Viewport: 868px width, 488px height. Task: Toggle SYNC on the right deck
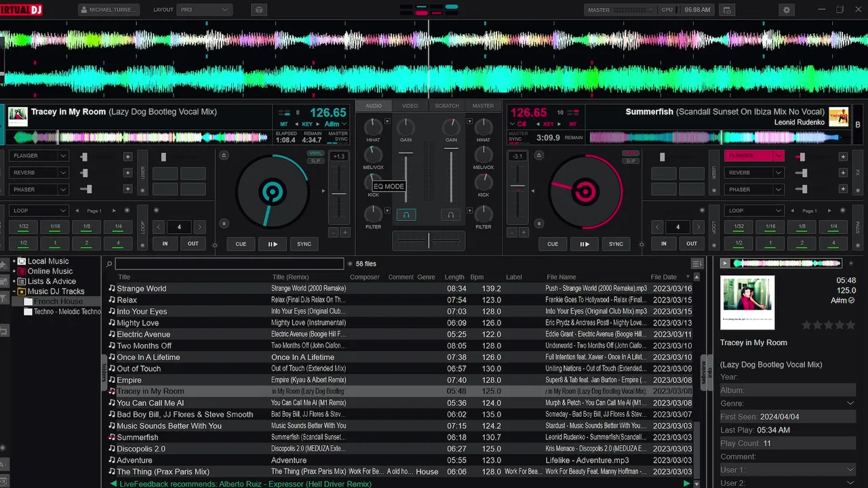(616, 244)
